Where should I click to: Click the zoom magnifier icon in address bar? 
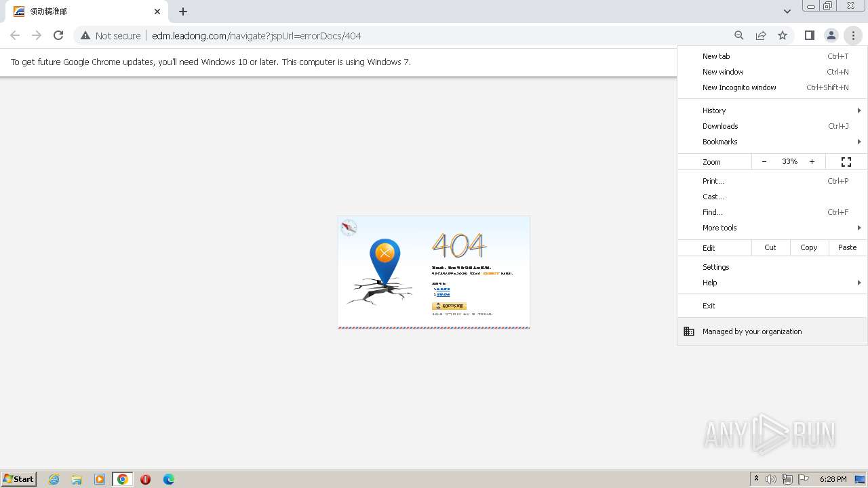pyautogui.click(x=739, y=35)
